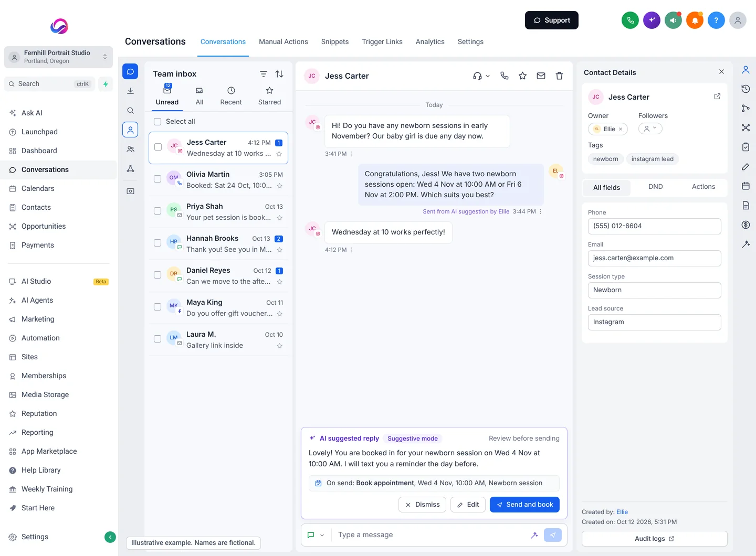The height and width of the screenshot is (556, 756).
Task: Switch to the DND contact tab
Action: tap(655, 187)
